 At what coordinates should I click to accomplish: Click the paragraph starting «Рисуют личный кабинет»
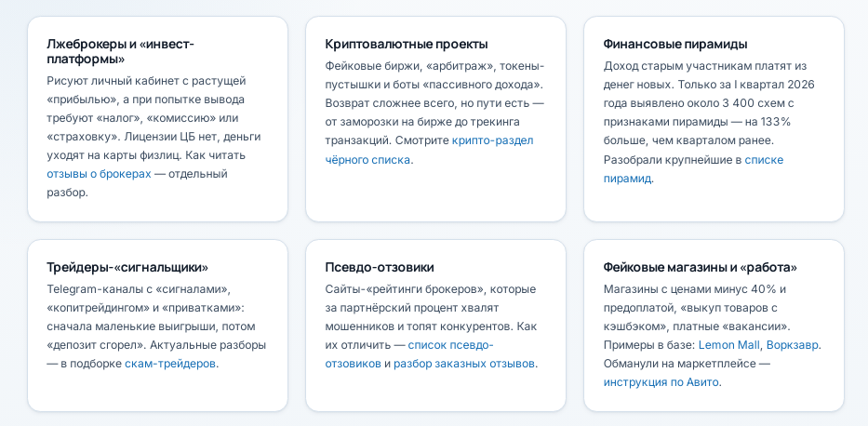[154, 137]
